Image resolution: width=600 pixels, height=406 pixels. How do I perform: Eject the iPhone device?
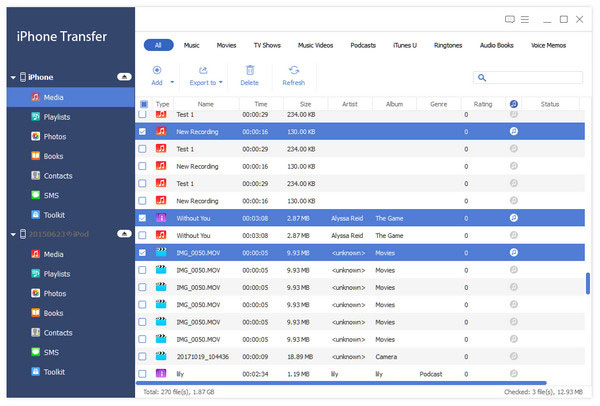click(x=124, y=77)
